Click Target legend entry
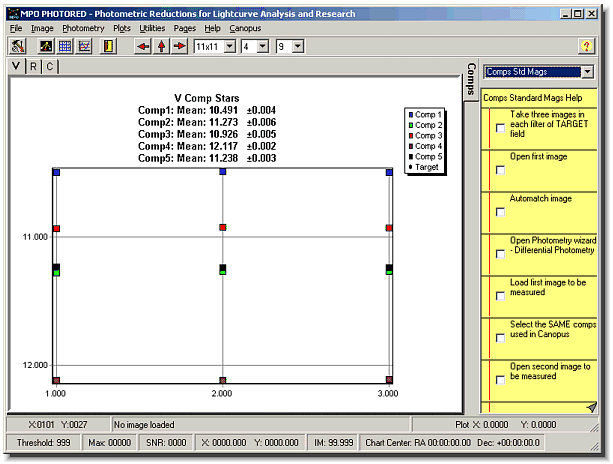The image size is (613, 464). [x=423, y=167]
